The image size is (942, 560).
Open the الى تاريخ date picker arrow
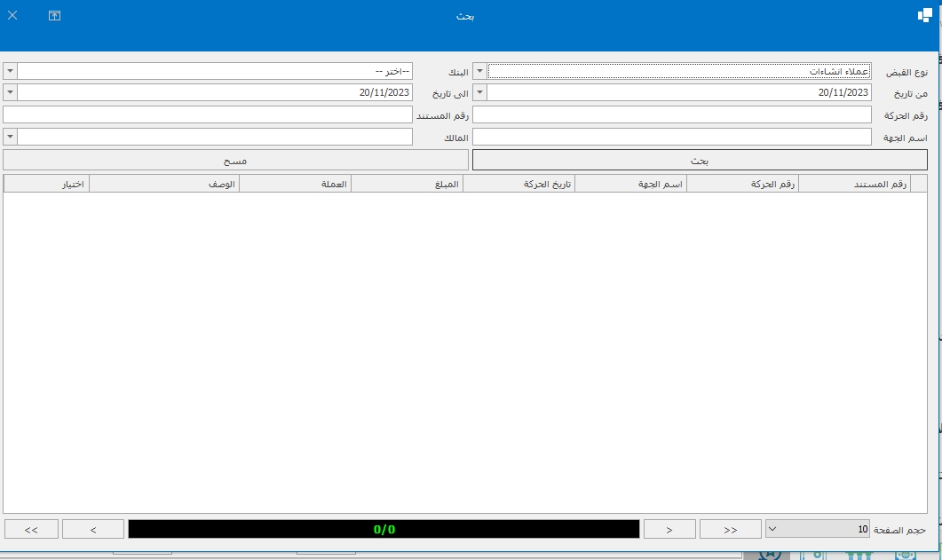[x=10, y=92]
